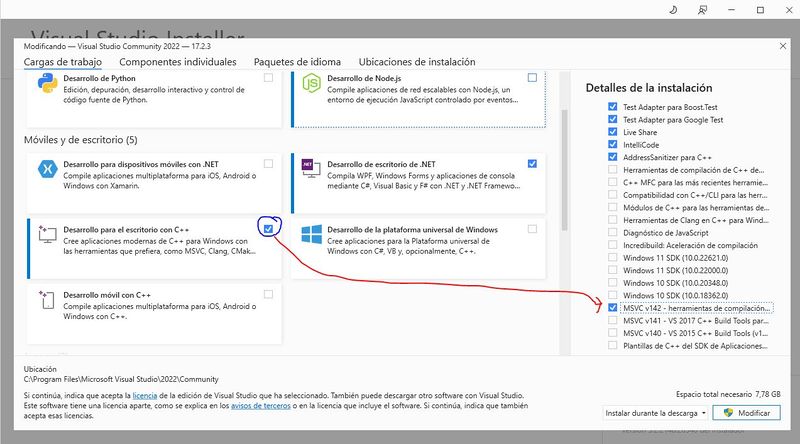
Task: Click the Espacio total necesario 7,78 GB text
Action: click(x=728, y=394)
